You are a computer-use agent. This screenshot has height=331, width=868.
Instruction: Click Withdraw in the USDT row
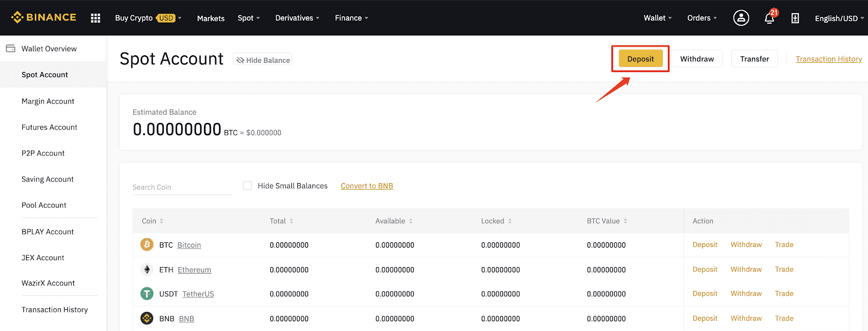(x=746, y=294)
